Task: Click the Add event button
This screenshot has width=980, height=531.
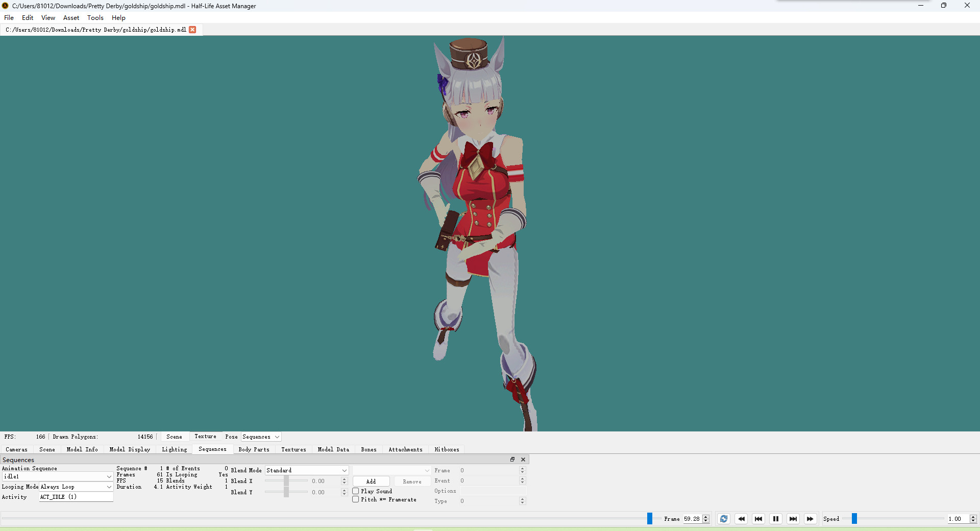Action: coord(371,481)
